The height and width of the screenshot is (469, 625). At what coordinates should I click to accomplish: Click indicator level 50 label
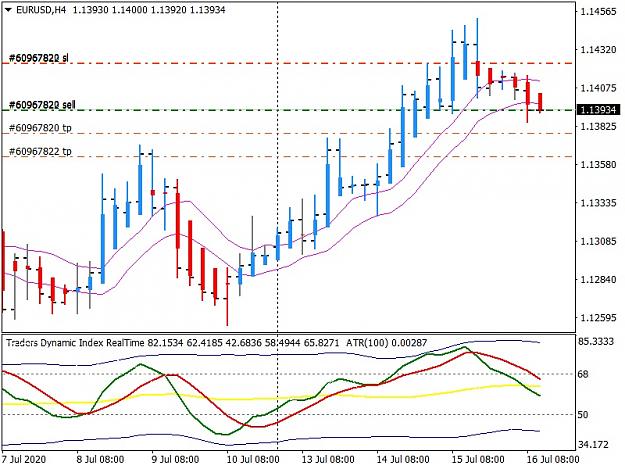pyautogui.click(x=583, y=415)
